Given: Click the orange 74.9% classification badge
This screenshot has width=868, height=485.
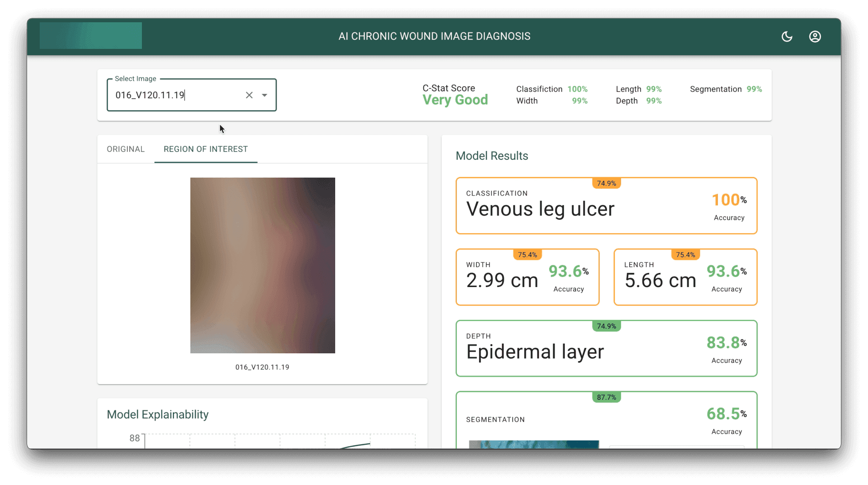Looking at the screenshot, I should pyautogui.click(x=606, y=183).
